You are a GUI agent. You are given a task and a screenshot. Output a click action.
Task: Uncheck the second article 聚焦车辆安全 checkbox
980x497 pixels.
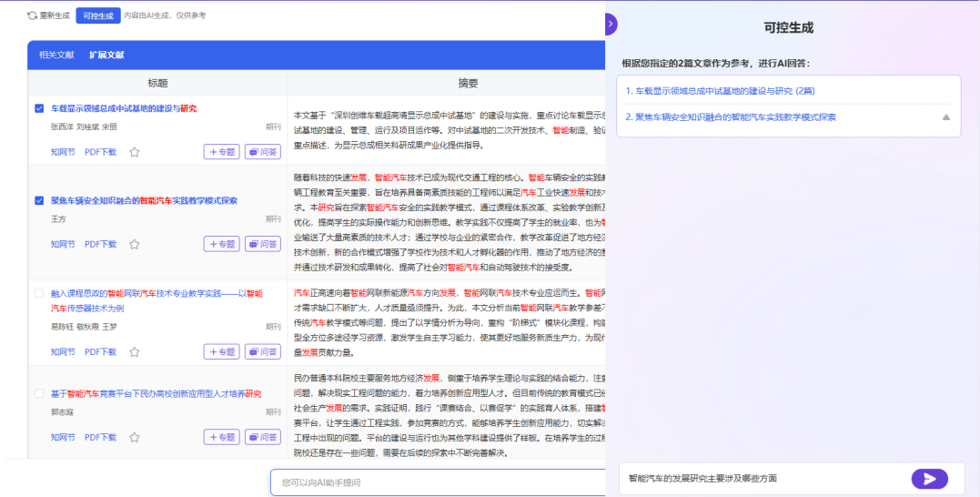click(39, 200)
